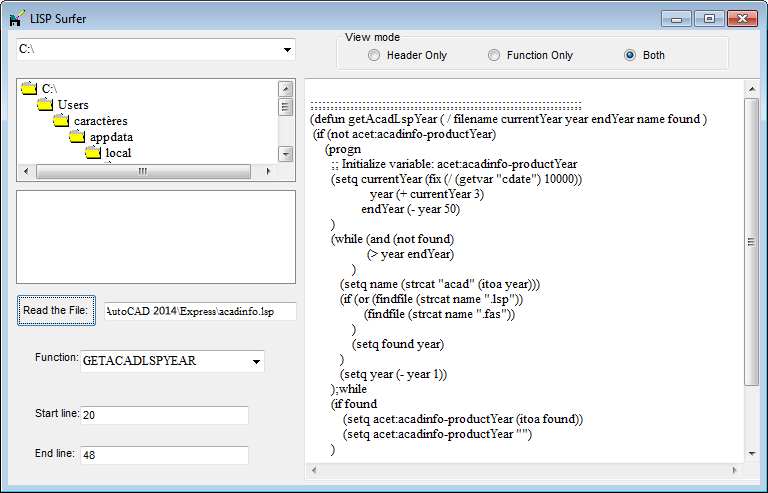Click the '(if found' code line

354,404
